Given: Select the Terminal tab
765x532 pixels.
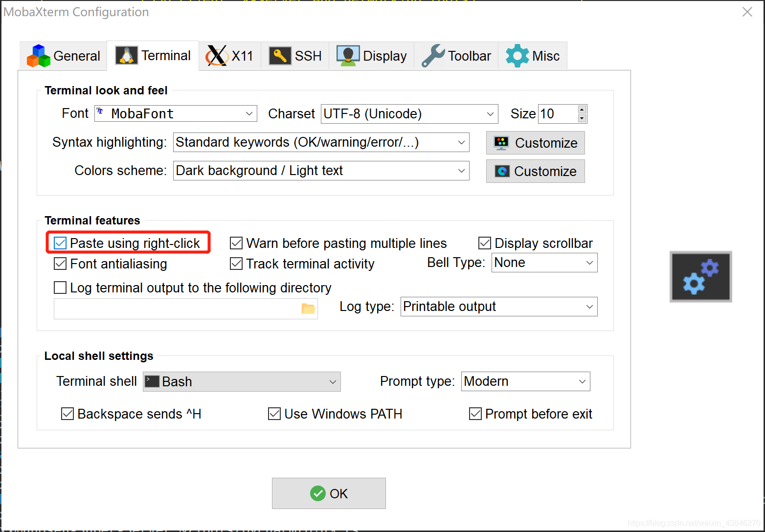Looking at the screenshot, I should click(x=153, y=55).
